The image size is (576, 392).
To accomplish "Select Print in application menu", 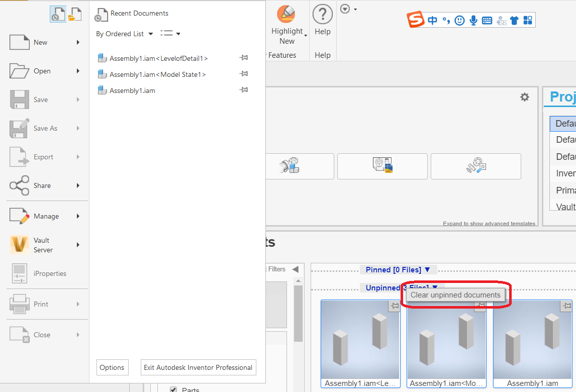I will click(41, 304).
